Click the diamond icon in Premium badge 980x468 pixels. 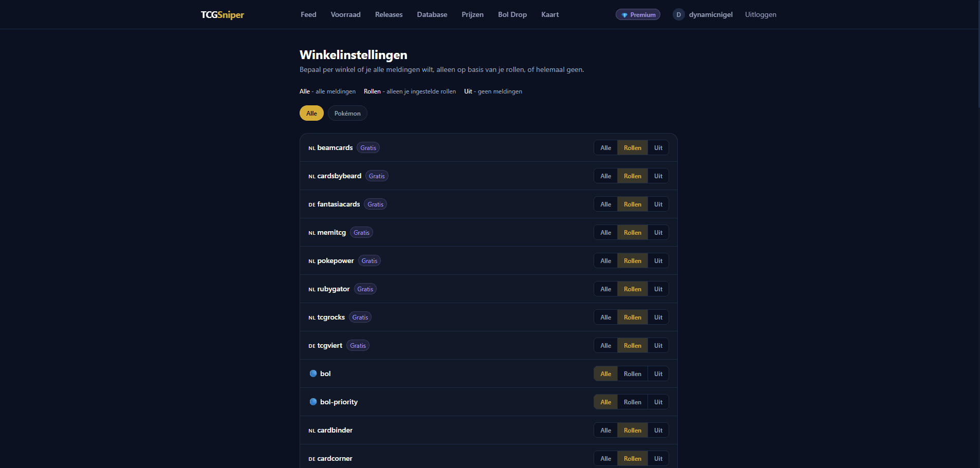point(624,15)
